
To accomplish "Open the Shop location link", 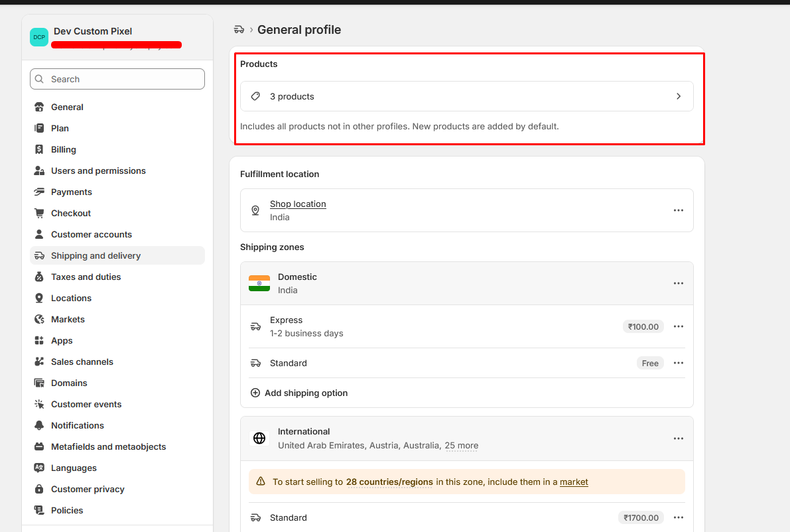I will [298, 204].
